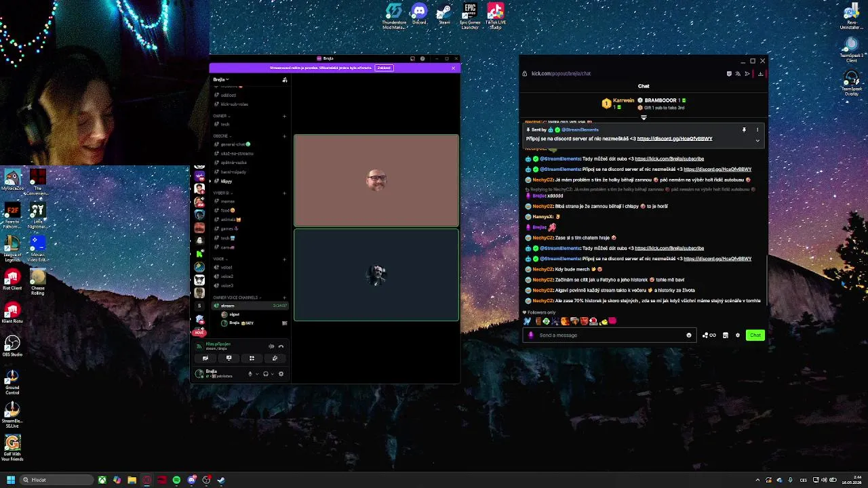868x488 pixels.
Task: Open options menu of pinned StreamElements message
Action: 757,129
